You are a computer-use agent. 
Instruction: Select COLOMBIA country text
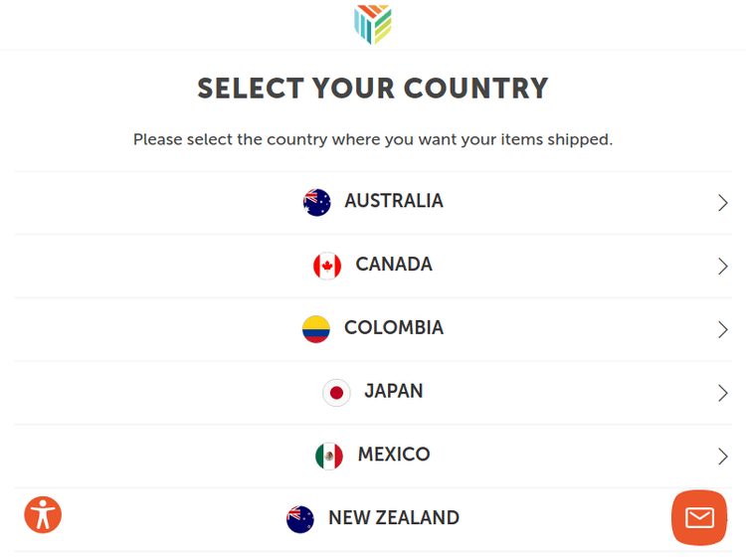394,328
